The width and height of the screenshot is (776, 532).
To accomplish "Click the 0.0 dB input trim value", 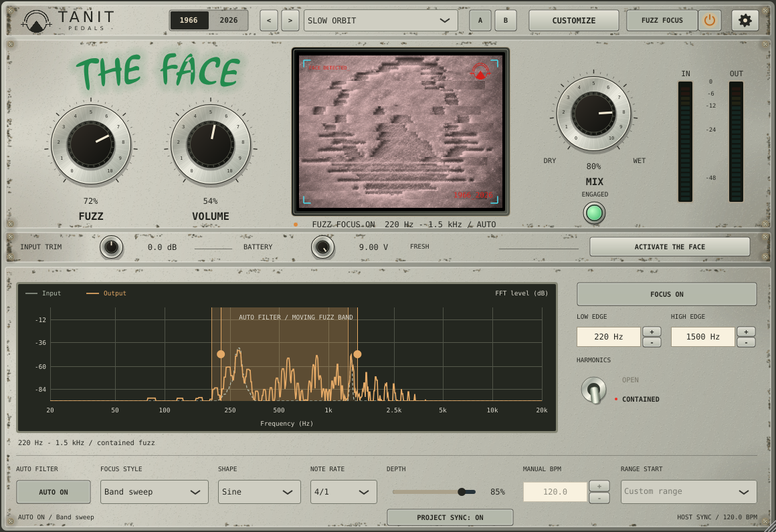I will 162,247.
